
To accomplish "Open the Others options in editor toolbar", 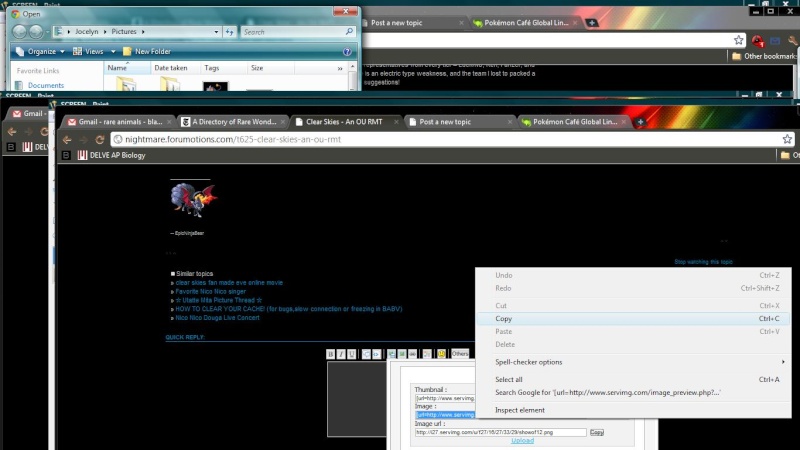I will (460, 354).
